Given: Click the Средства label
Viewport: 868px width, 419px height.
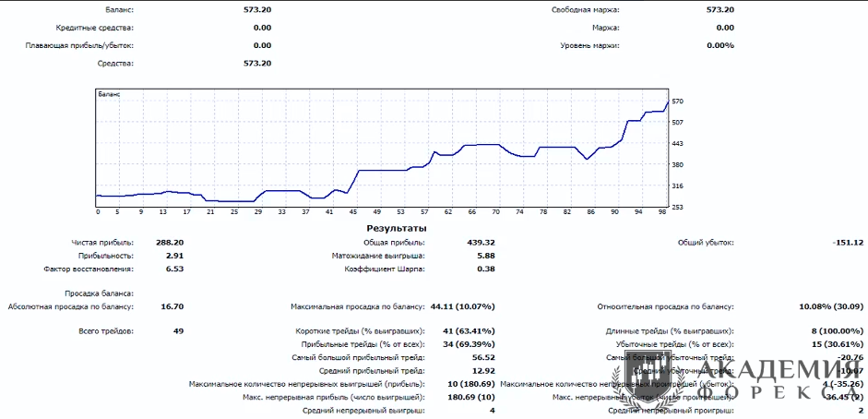Looking at the screenshot, I should (115, 63).
